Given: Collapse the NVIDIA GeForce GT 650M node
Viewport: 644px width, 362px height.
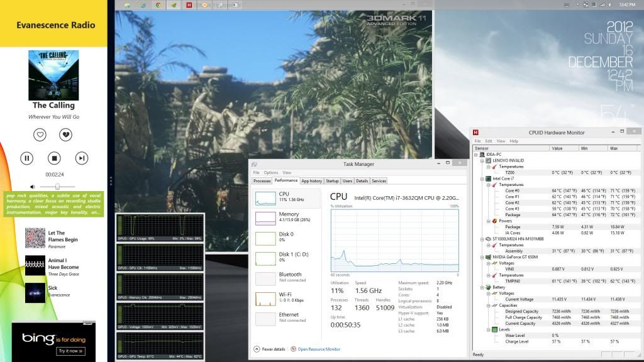Looking at the screenshot, I should [482, 257].
